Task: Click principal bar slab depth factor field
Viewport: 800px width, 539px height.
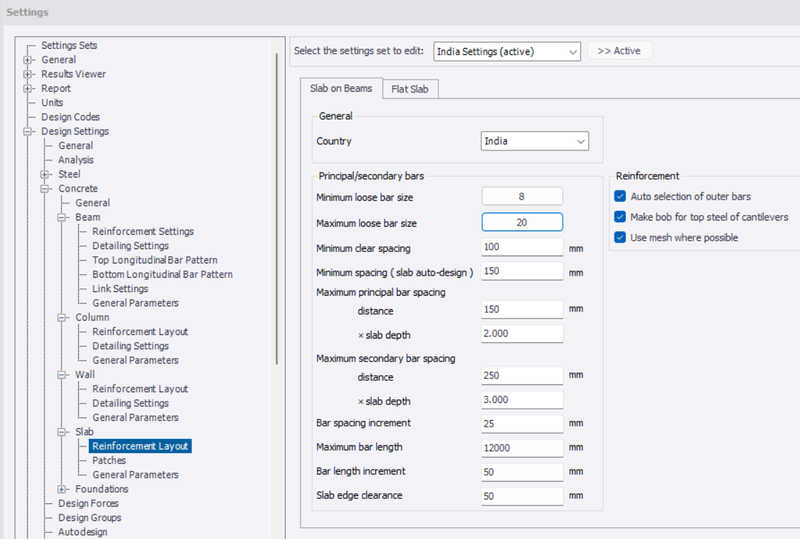Action: 522,334
